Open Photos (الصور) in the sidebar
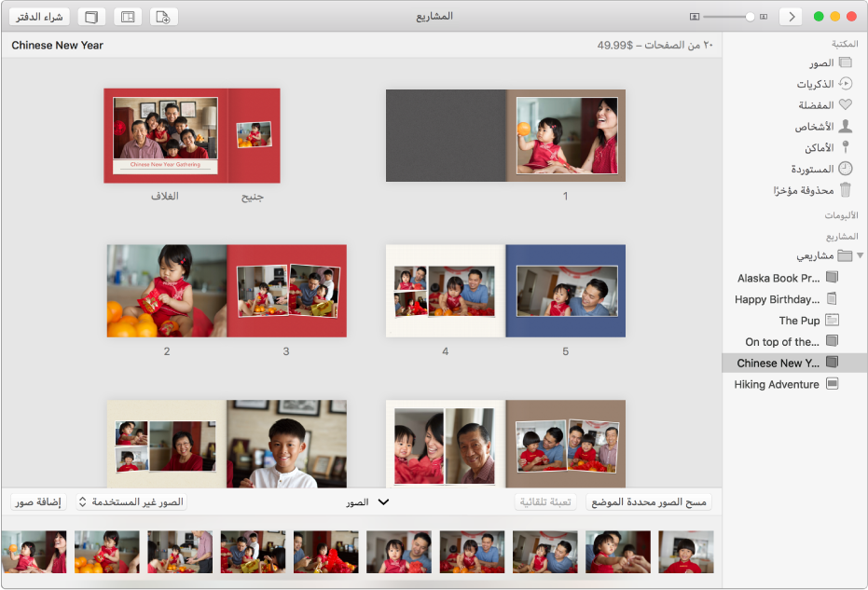Viewport: 868px width, 590px height. 829,63
